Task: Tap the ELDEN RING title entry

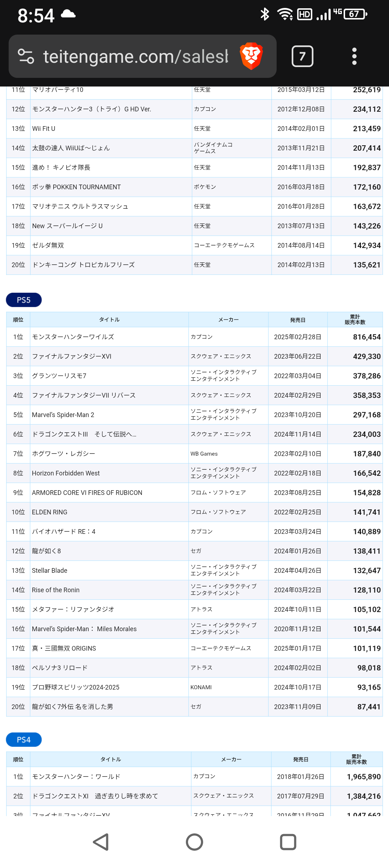Action: pyautogui.click(x=50, y=512)
